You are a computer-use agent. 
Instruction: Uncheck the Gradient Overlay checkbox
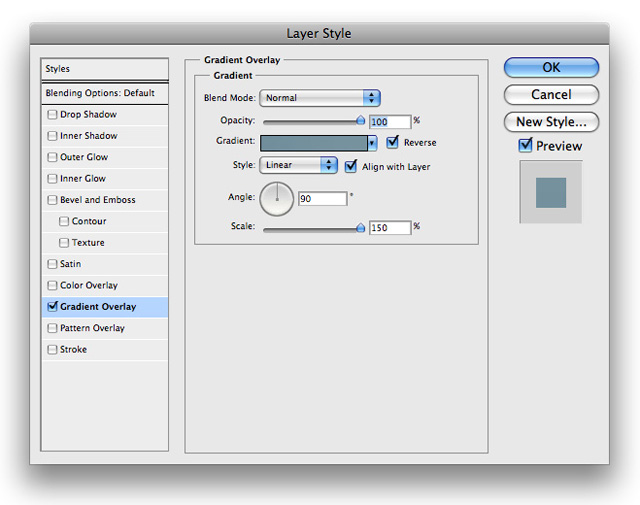tap(52, 307)
